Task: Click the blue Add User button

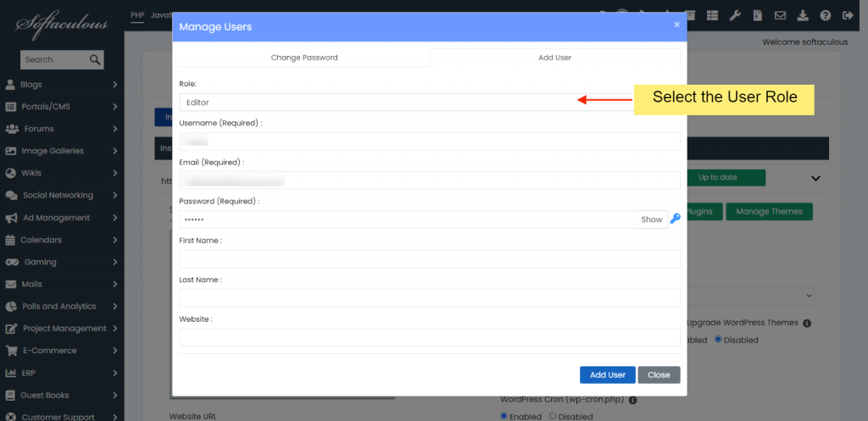Action: coord(608,374)
